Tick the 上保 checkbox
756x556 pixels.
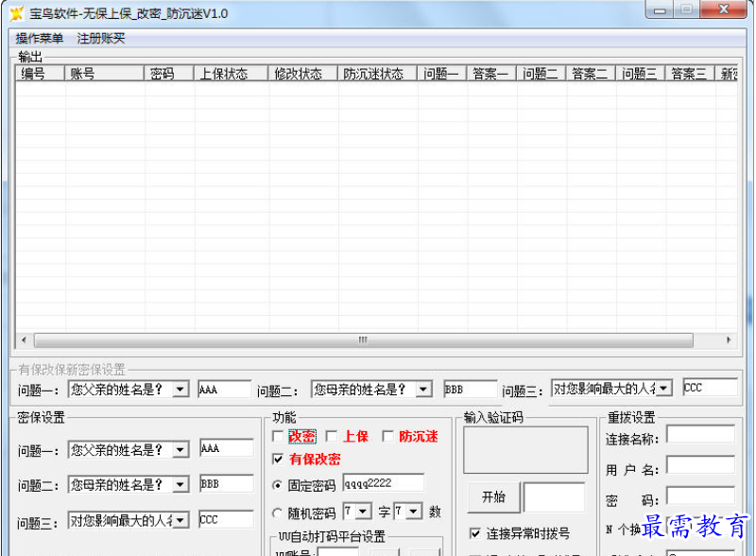[332, 437]
